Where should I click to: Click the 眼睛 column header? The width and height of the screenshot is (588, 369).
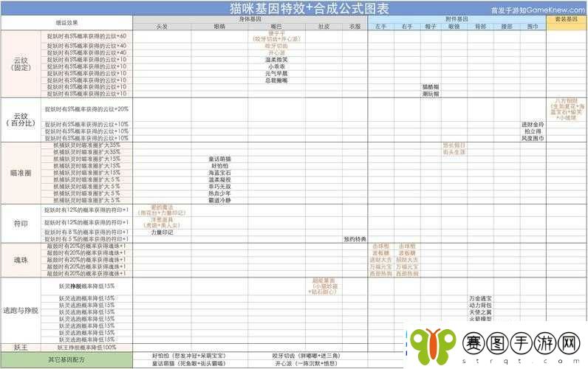click(219, 27)
